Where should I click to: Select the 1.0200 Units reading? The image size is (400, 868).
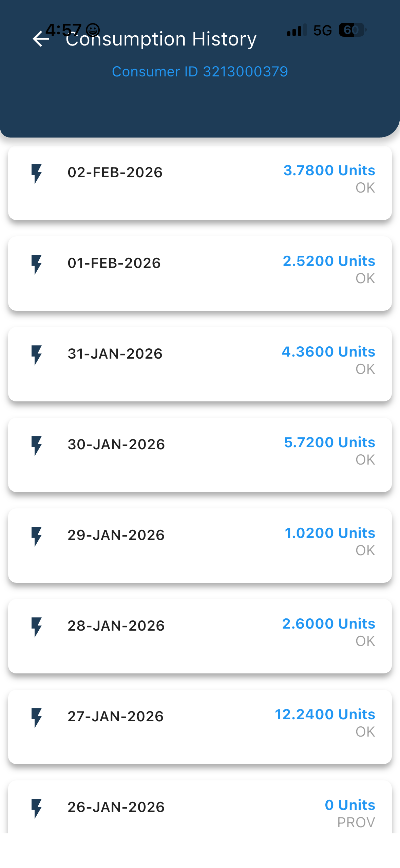(330, 533)
